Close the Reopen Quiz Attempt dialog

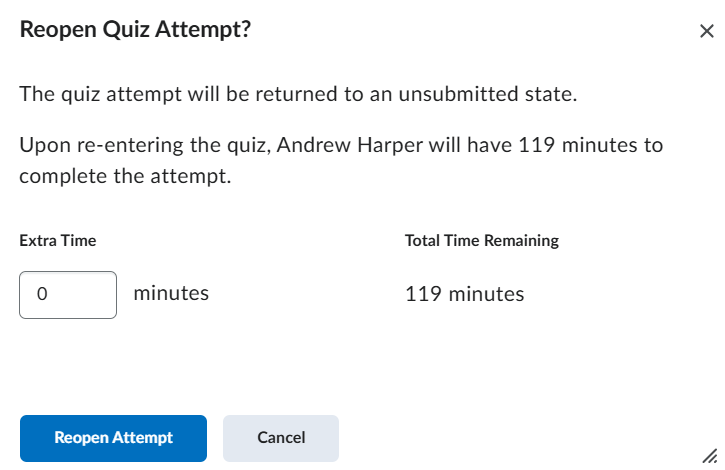706,31
